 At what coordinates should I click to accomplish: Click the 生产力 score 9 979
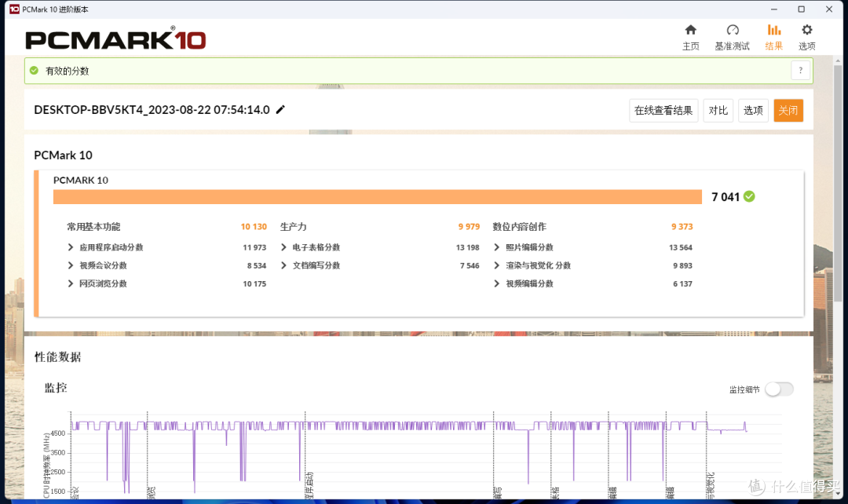(x=469, y=227)
